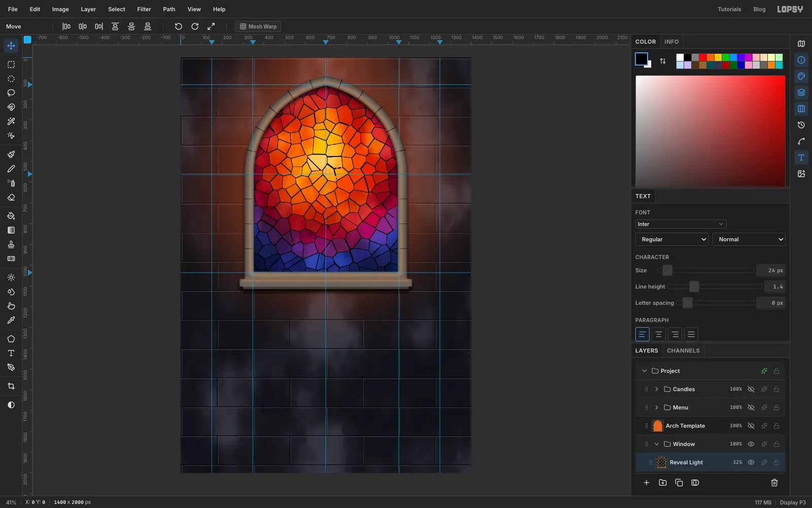Hide the Reveal Light layer
The height and width of the screenshot is (508, 812).
pyautogui.click(x=751, y=462)
